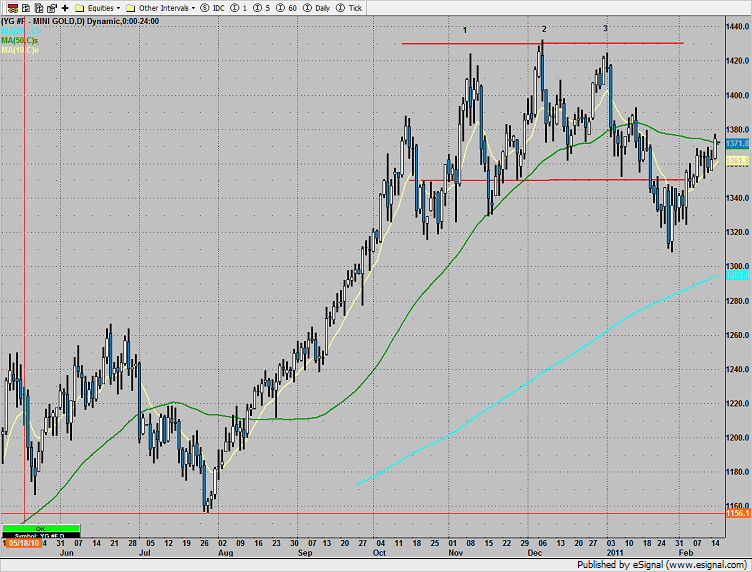Click the chart title MINI GOLD,D Dynamic
Viewport: 752px width, 572px height.
coord(80,21)
